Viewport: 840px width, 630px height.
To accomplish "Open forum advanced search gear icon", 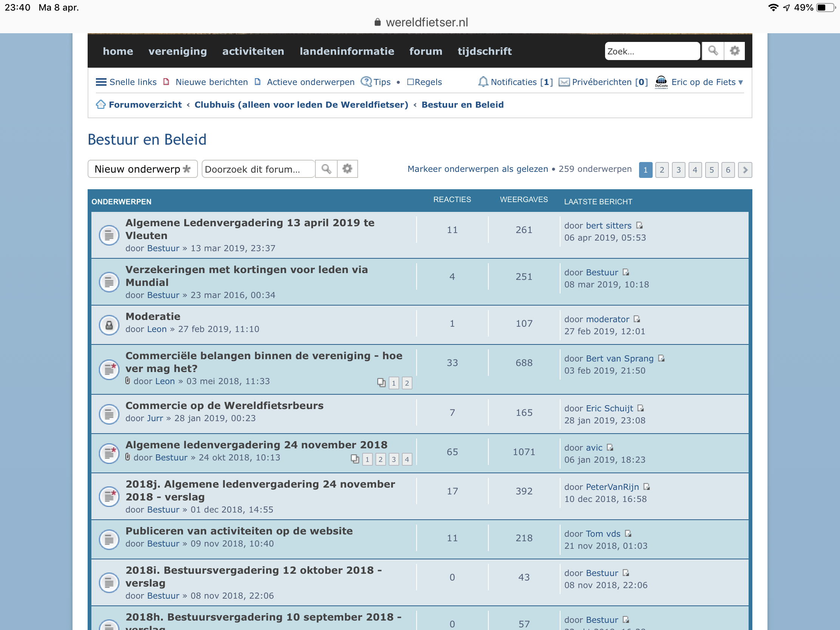I will click(347, 169).
